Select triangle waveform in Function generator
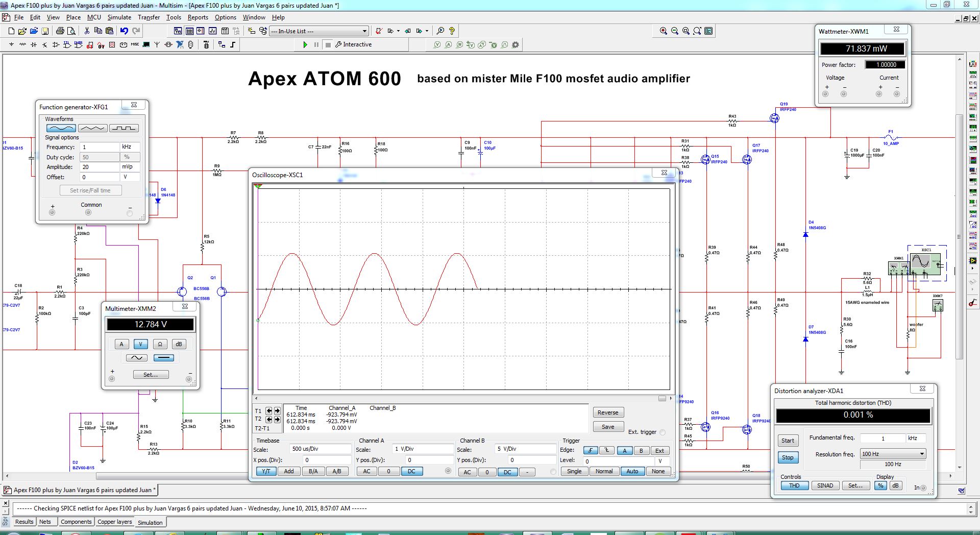Image resolution: width=980 pixels, height=535 pixels. pyautogui.click(x=92, y=128)
